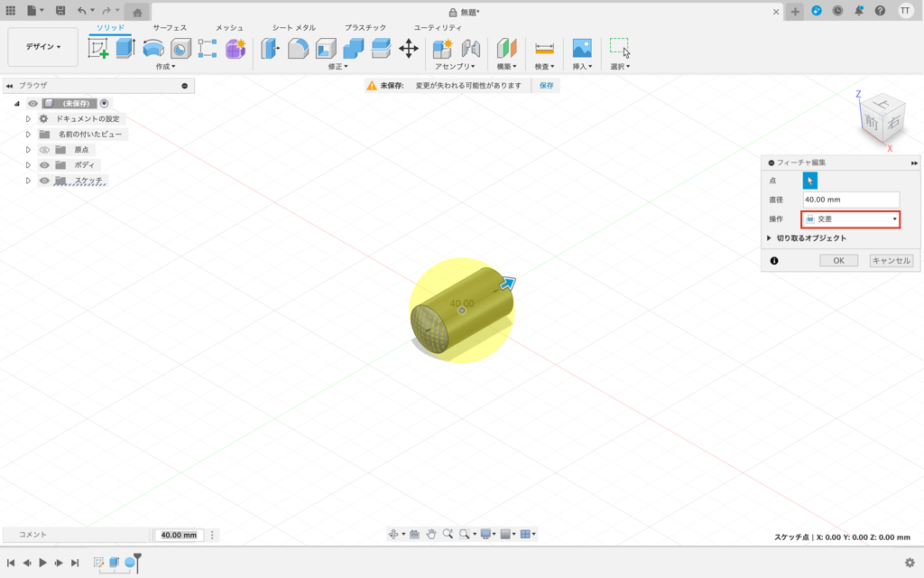This screenshot has width=924, height=578.
Task: Undo the last action
Action: point(81,11)
